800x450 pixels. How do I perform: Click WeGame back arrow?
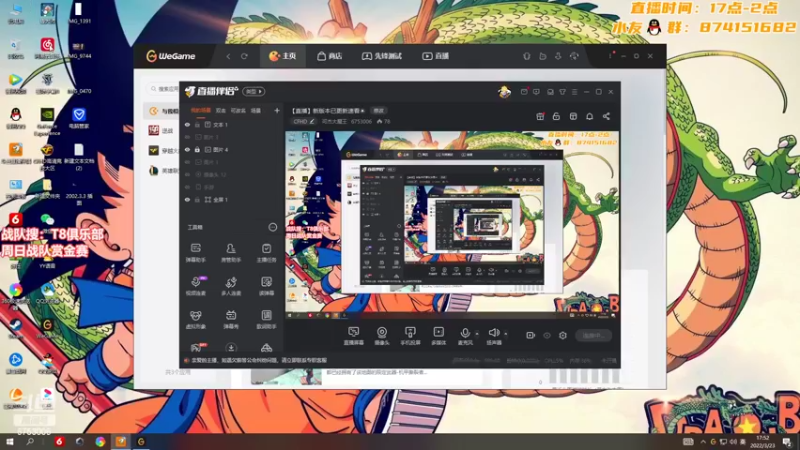228,56
